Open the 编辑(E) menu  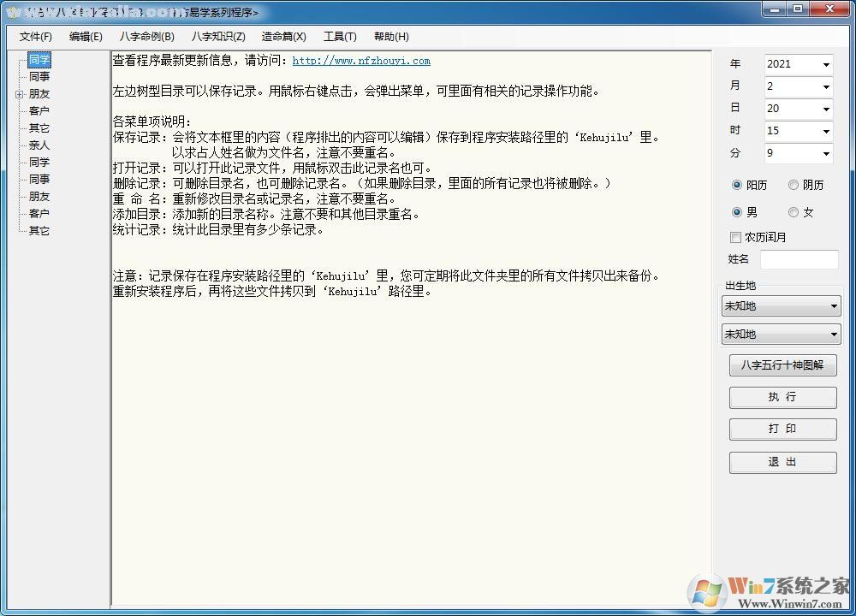(86, 37)
